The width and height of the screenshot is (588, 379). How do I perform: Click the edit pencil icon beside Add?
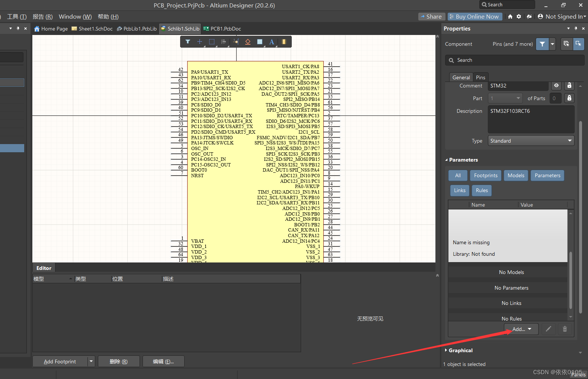pyautogui.click(x=548, y=329)
